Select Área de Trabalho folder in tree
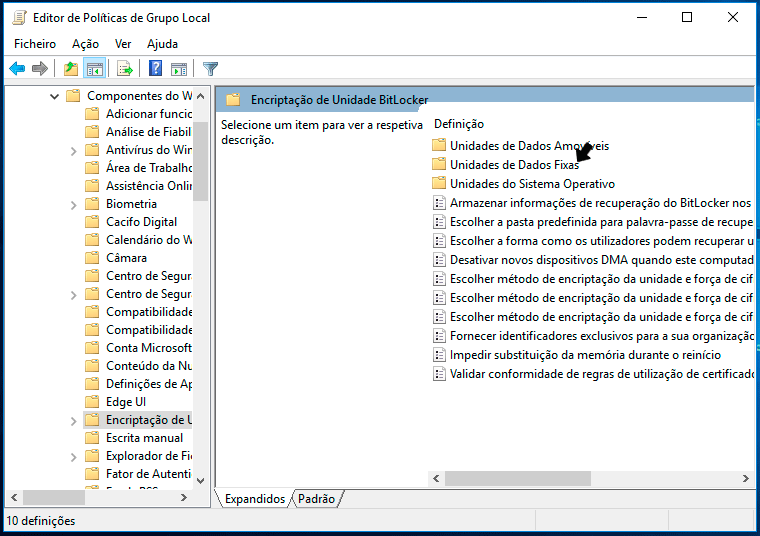760x536 pixels. point(139,168)
